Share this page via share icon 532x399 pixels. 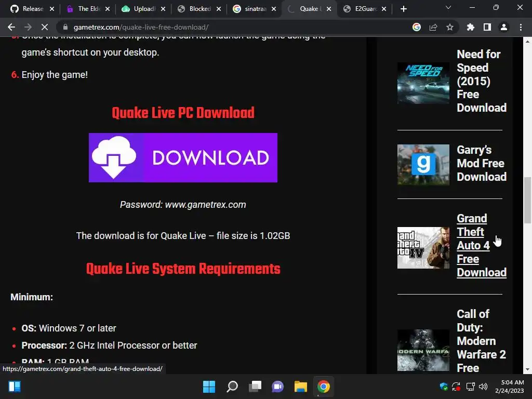[x=433, y=27]
